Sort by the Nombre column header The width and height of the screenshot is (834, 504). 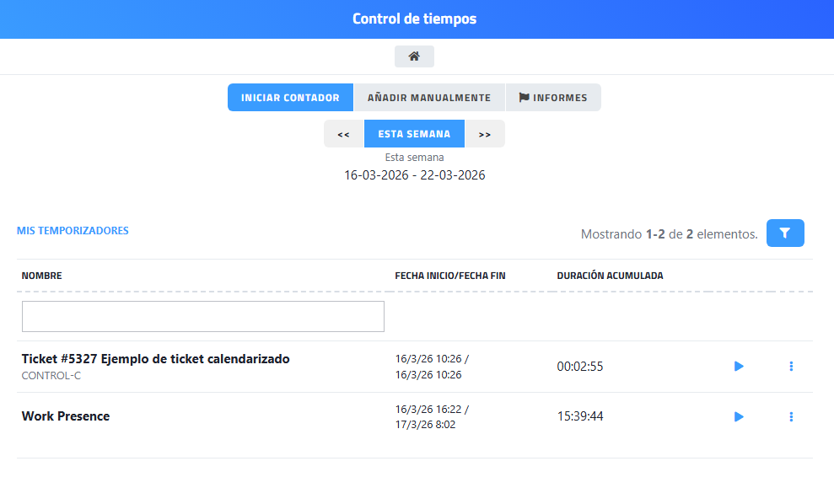tap(42, 276)
